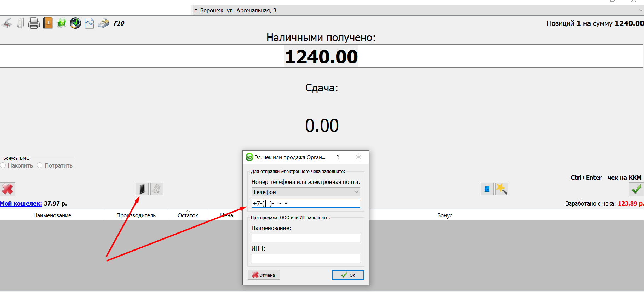This screenshot has width=644, height=292.
Task: Click the ИНН input field
Action: tap(306, 259)
